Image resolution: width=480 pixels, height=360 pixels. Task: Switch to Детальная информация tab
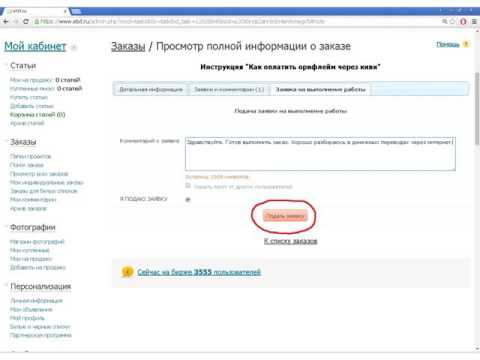click(151, 89)
